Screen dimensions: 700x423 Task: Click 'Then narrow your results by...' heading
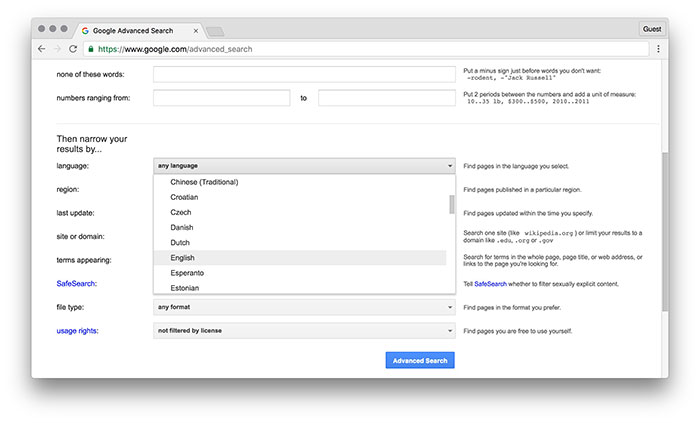click(x=92, y=144)
